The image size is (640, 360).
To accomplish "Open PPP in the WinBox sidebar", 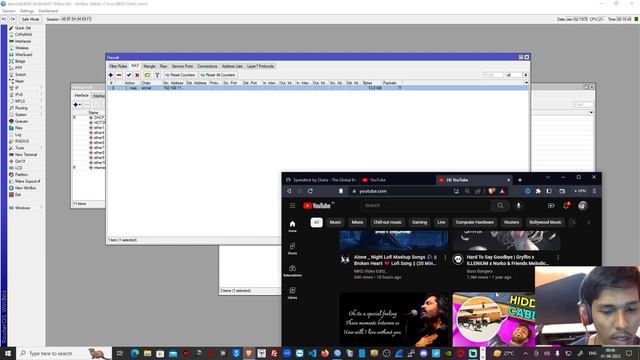I will [18, 68].
